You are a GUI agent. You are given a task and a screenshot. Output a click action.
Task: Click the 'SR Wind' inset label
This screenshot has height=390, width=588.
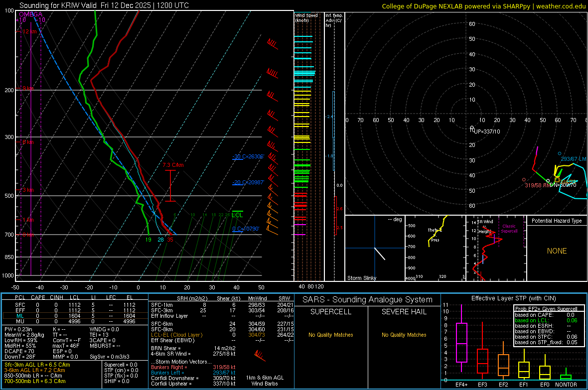point(485,222)
